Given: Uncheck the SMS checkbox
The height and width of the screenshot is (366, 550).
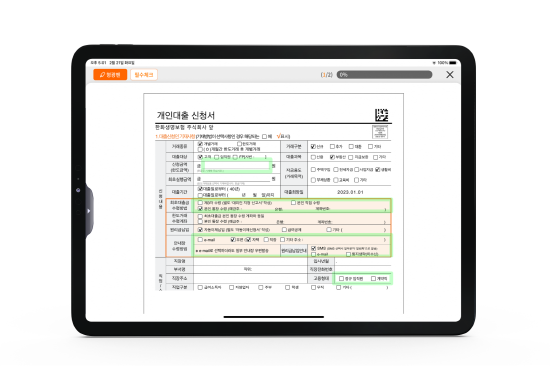Looking at the screenshot, I should point(314,248).
